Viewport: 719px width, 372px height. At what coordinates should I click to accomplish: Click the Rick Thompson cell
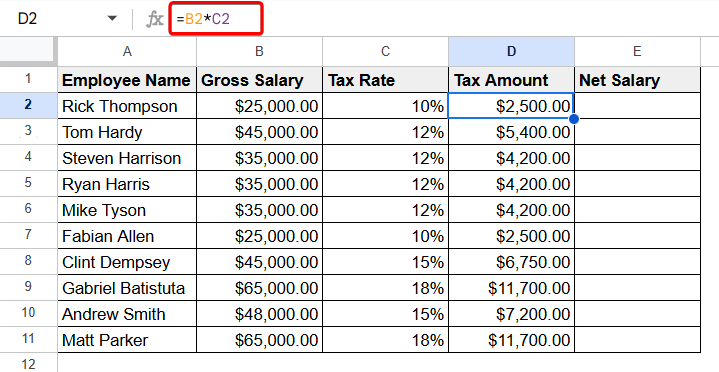127,106
